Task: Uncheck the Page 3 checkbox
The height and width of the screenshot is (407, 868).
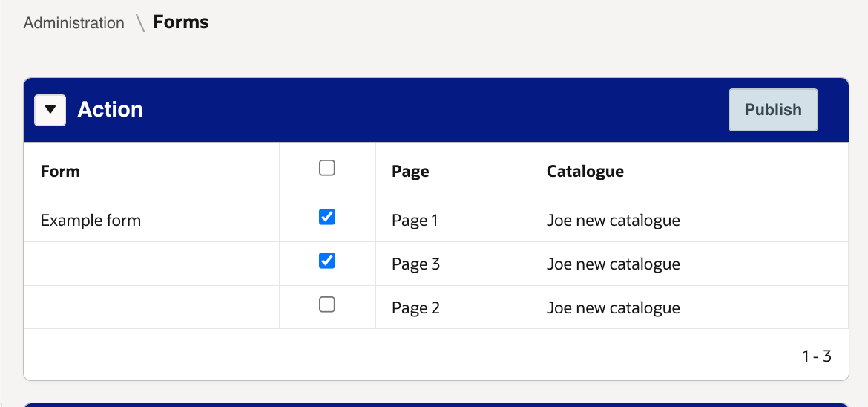Action: coord(326,261)
